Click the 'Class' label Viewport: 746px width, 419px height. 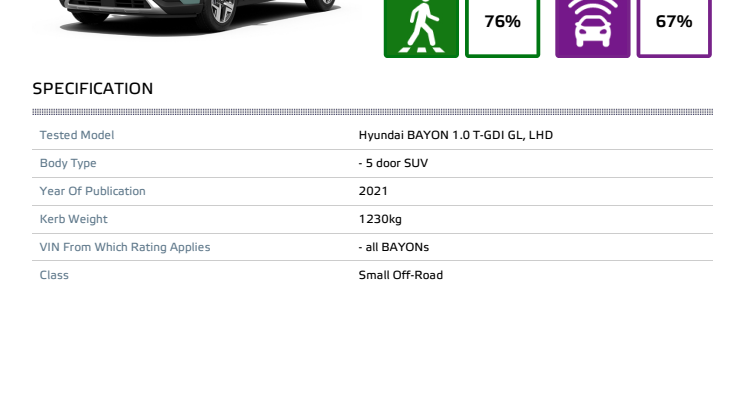tap(54, 275)
